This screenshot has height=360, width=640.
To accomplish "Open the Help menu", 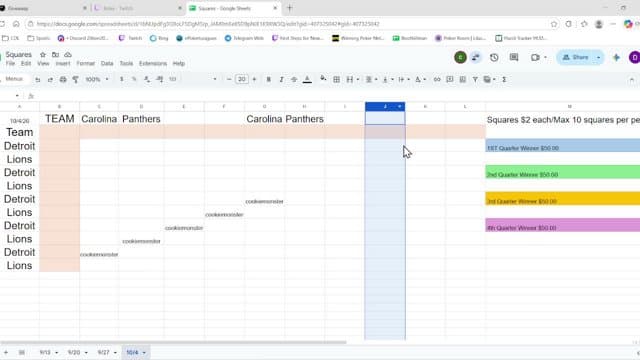I will click(x=179, y=63).
